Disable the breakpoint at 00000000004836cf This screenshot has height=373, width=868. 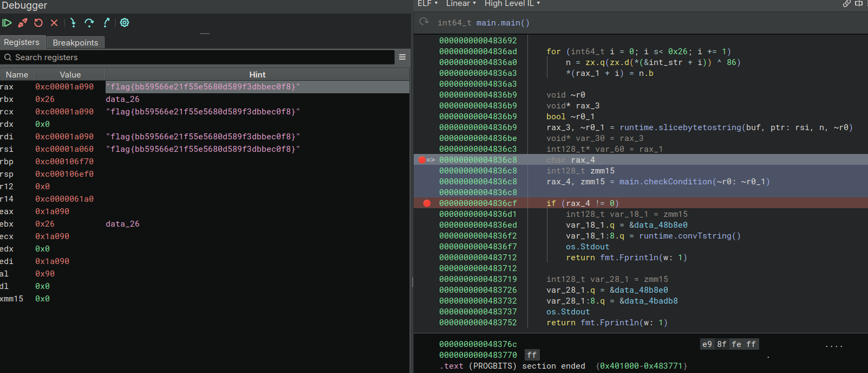pos(427,203)
